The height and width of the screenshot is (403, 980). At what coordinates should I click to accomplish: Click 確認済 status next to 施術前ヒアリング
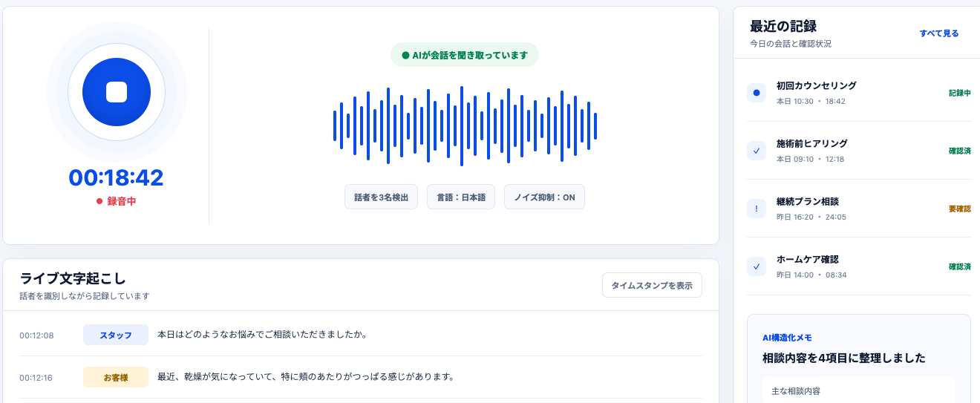pos(959,151)
